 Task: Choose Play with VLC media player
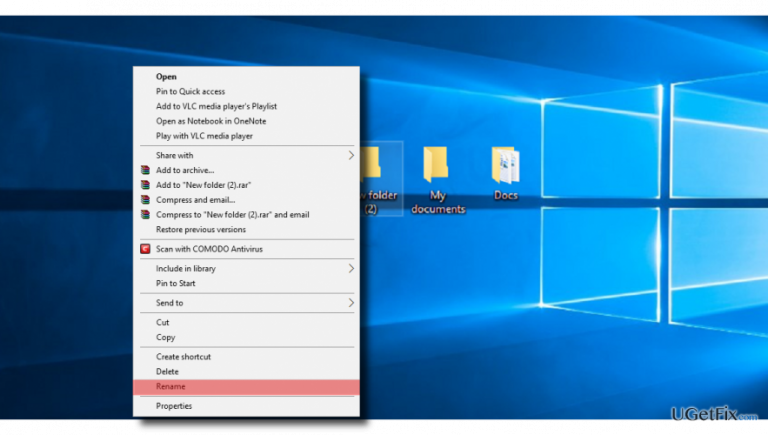coord(246,136)
